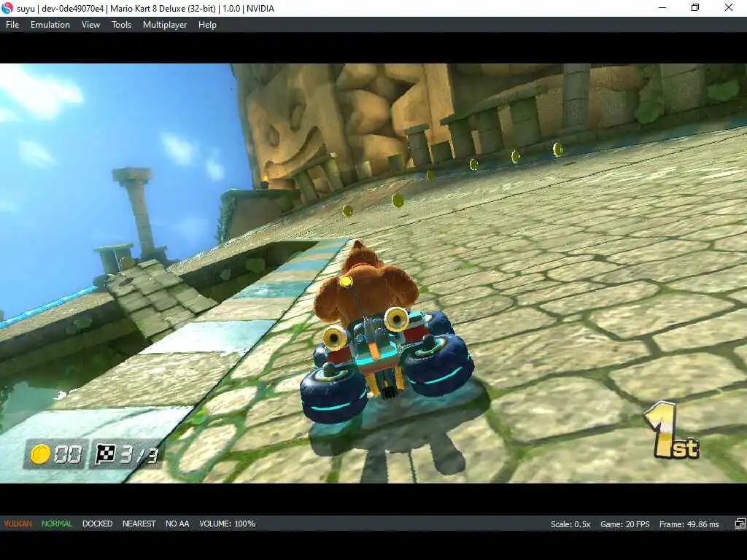
Task: Click the Scale: 0.5x status text
Action: click(x=570, y=524)
